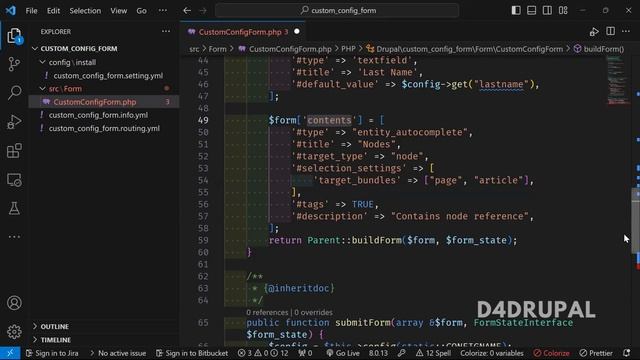
Task: Toggle the primary side bar layout icon
Action: [516, 11]
